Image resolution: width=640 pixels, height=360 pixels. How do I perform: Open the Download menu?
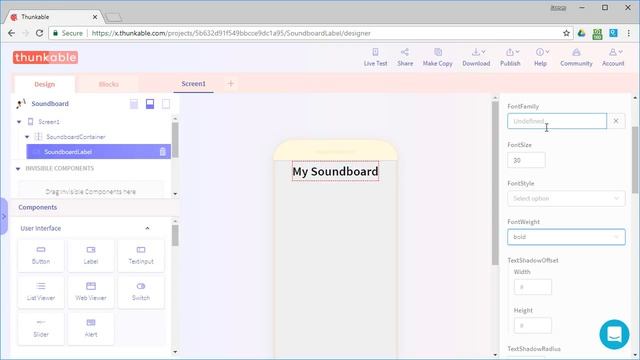pyautogui.click(x=476, y=57)
